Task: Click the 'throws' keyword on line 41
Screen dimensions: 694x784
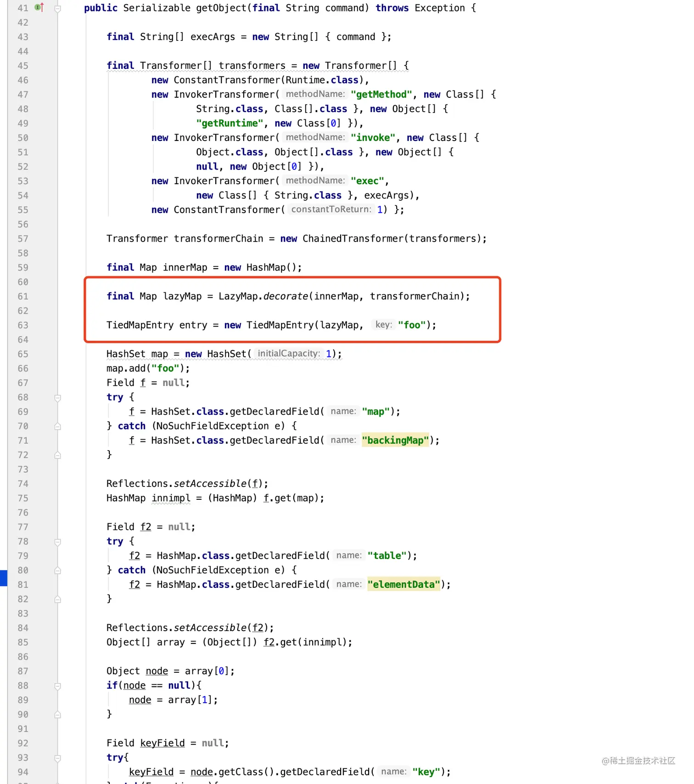Action: pyautogui.click(x=392, y=8)
